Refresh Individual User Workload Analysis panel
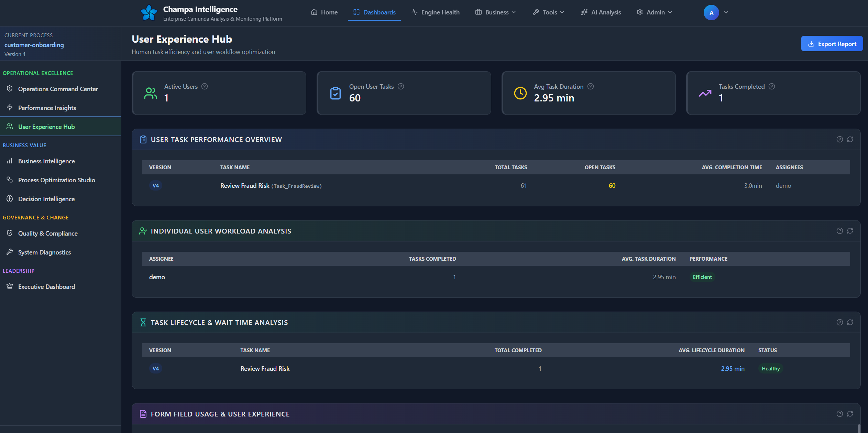 tap(850, 231)
